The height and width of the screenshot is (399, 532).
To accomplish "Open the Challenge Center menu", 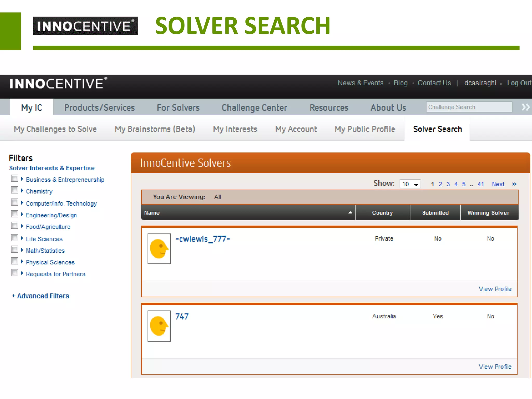I will (x=254, y=108).
